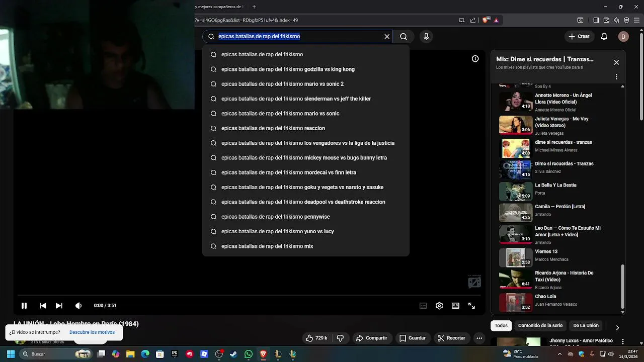
Task: Select suggestion 'goku y vegeta vs naruto y sasuke'
Action: (x=306, y=187)
